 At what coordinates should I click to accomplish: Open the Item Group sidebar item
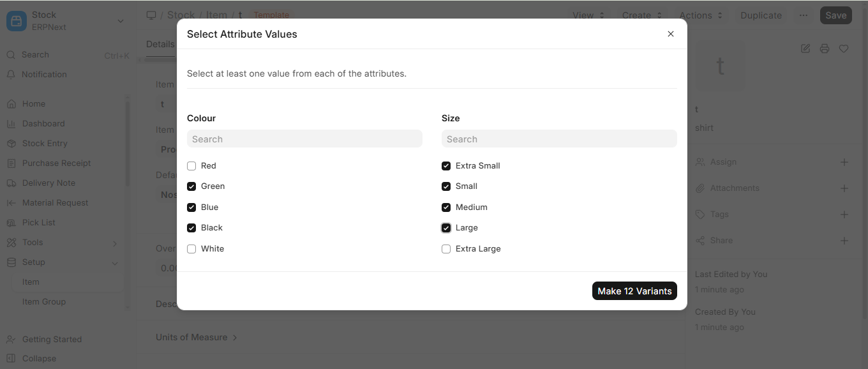(x=44, y=302)
